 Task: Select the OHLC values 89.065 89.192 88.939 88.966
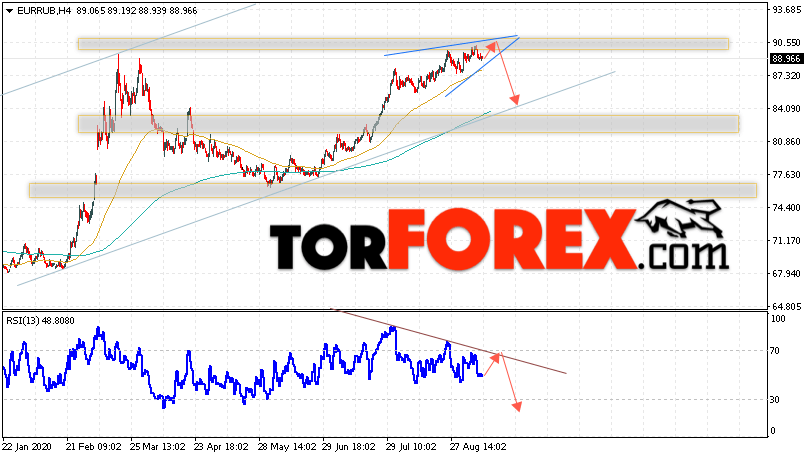click(x=137, y=11)
